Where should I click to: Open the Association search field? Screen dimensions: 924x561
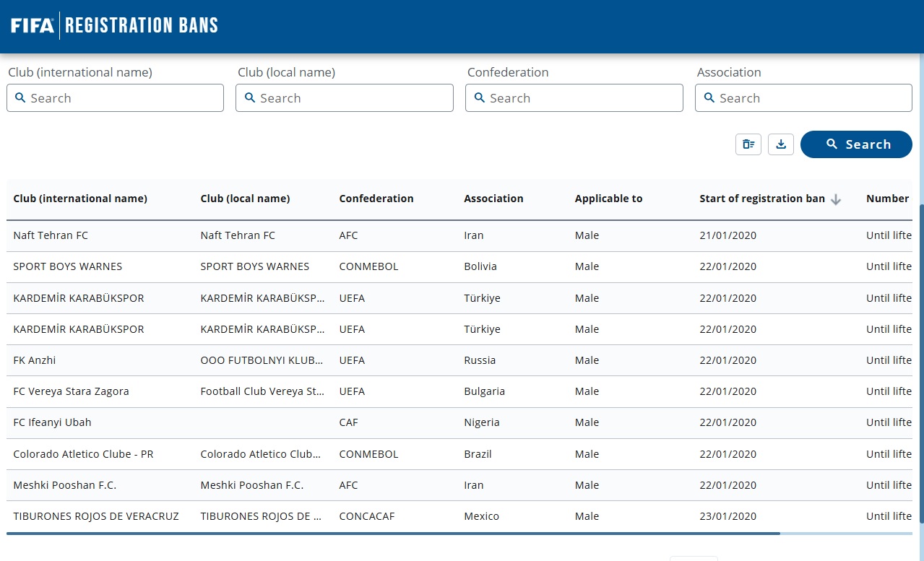803,98
